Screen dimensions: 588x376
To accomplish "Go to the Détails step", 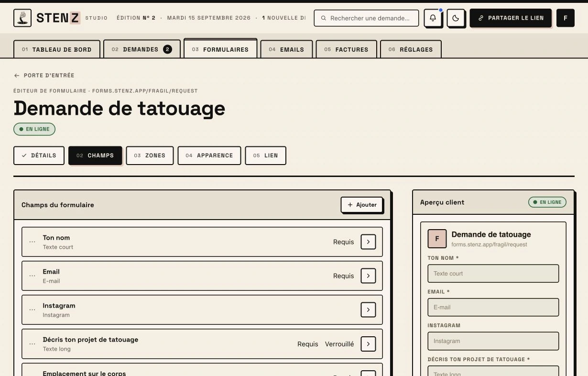I will tap(39, 155).
